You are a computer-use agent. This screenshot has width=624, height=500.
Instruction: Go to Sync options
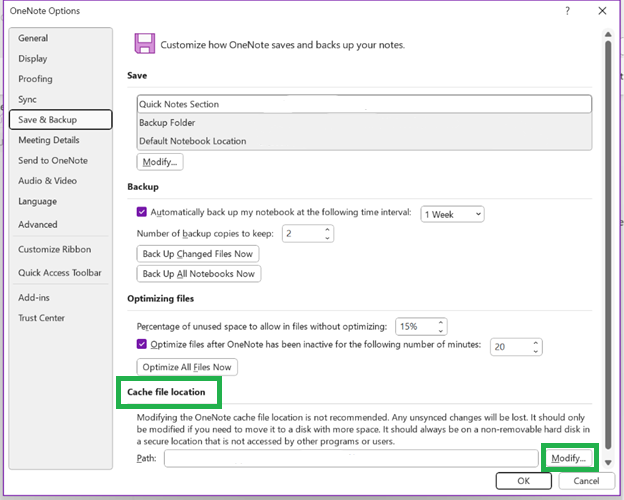[x=27, y=99]
